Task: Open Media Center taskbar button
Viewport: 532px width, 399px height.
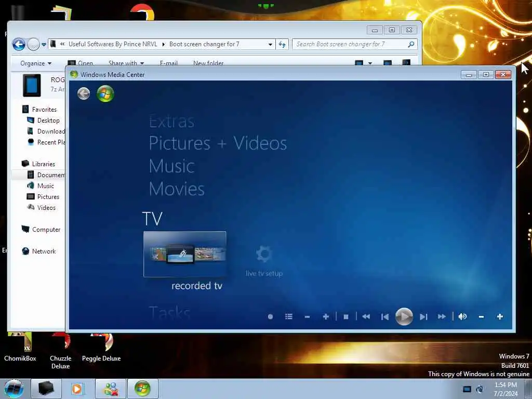Action: pos(142,389)
